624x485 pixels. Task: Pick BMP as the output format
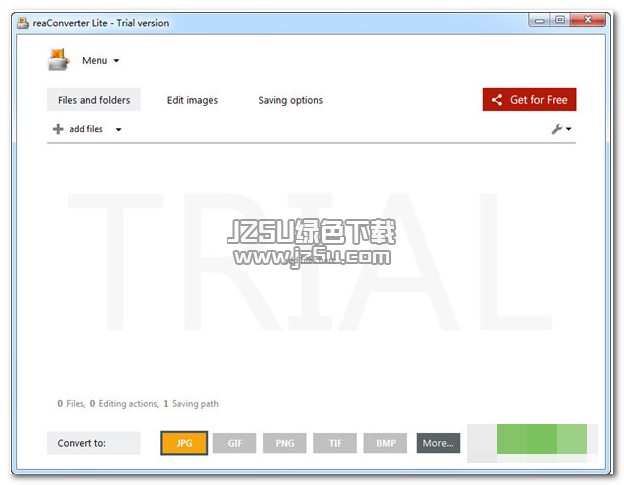(x=385, y=443)
